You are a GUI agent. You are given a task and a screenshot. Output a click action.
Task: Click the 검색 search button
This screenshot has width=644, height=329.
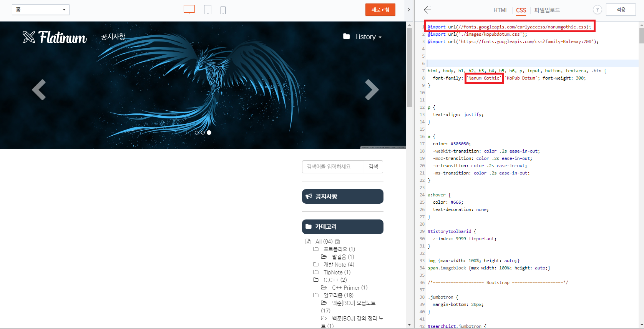(x=373, y=167)
